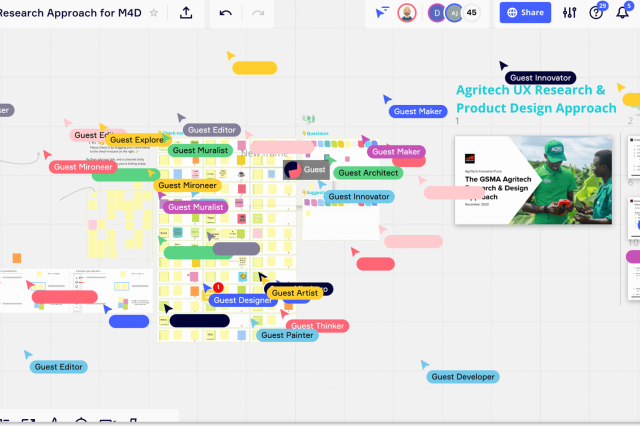Click the redo arrow icon
Image resolution: width=640 pixels, height=427 pixels.
tap(258, 13)
